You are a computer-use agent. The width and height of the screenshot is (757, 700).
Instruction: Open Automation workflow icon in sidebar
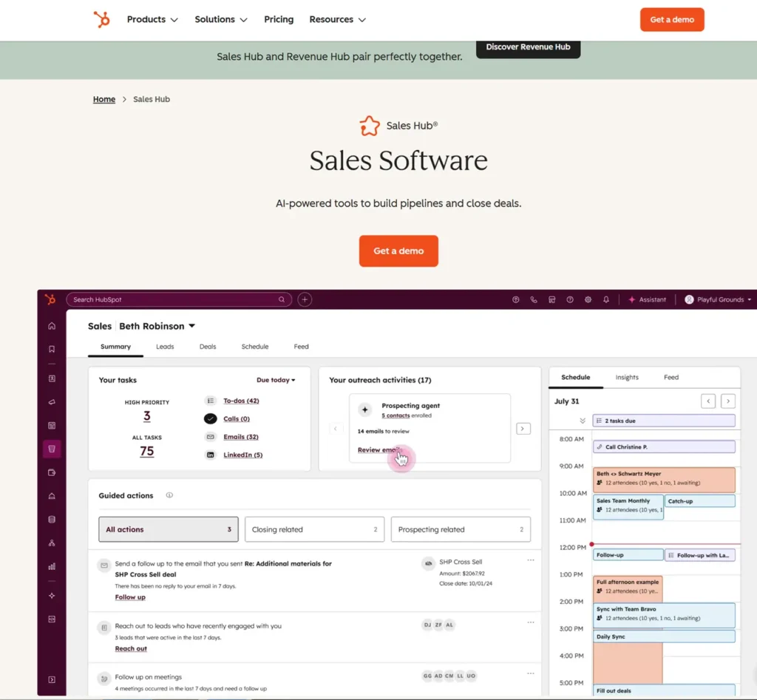(x=52, y=543)
